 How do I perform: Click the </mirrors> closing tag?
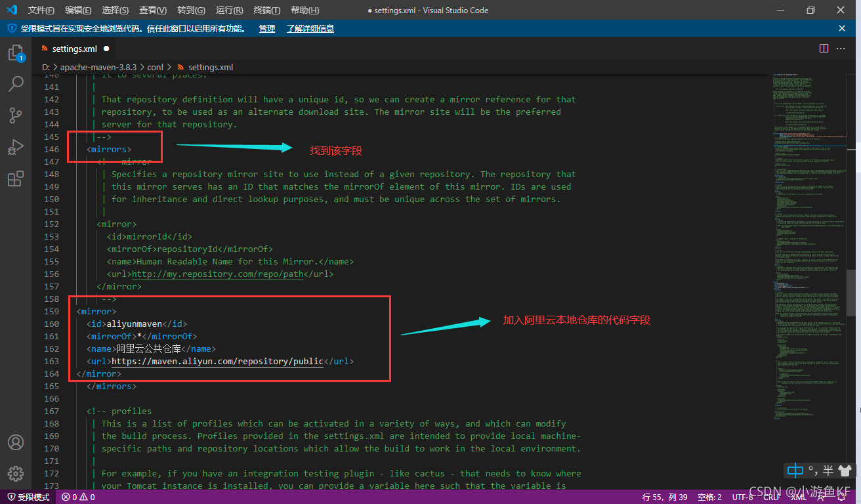[112, 386]
